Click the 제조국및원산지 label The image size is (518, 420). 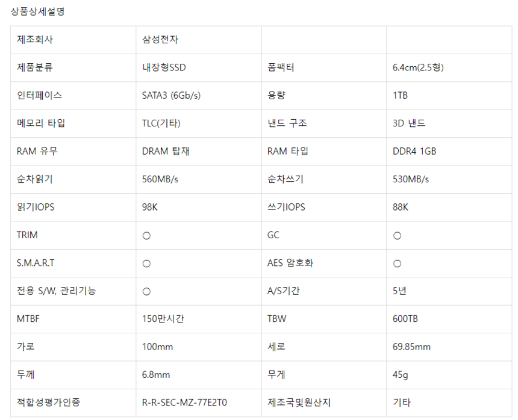click(299, 403)
